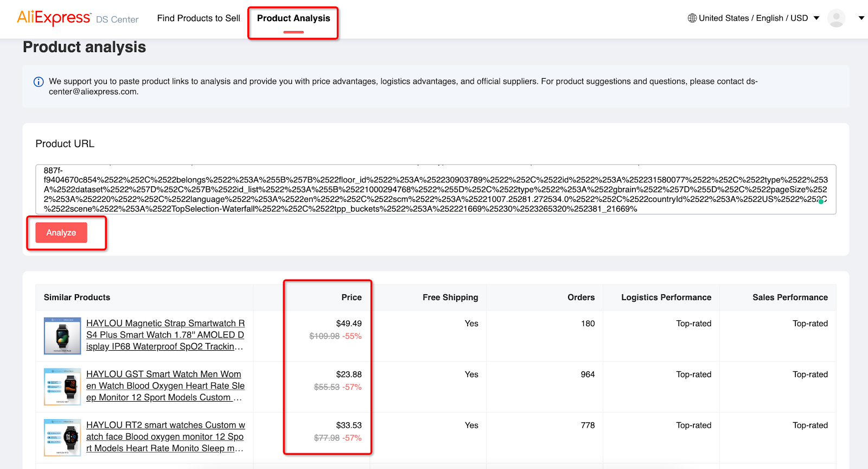Click the 778 orders cell
The height and width of the screenshot is (469, 868).
588,426
